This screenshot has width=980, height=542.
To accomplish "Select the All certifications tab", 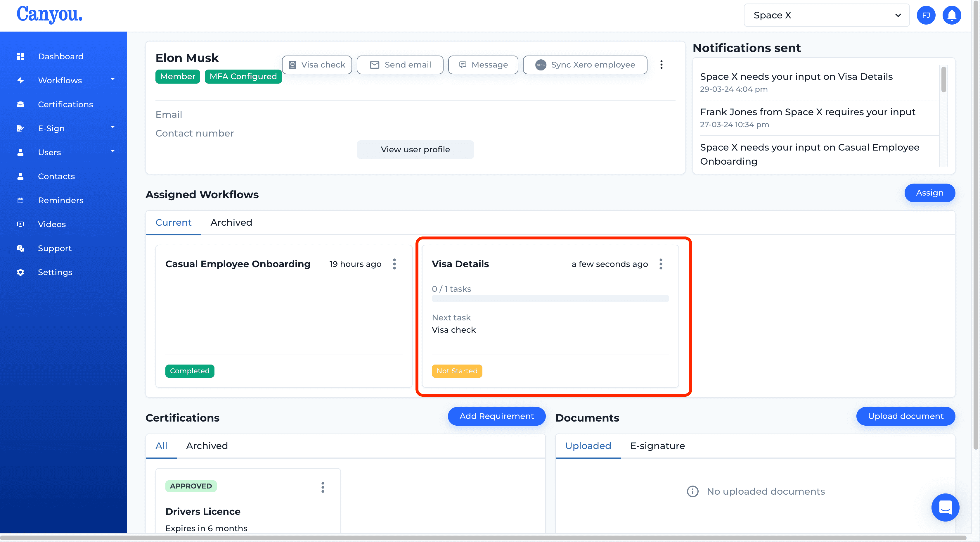I will click(x=161, y=446).
